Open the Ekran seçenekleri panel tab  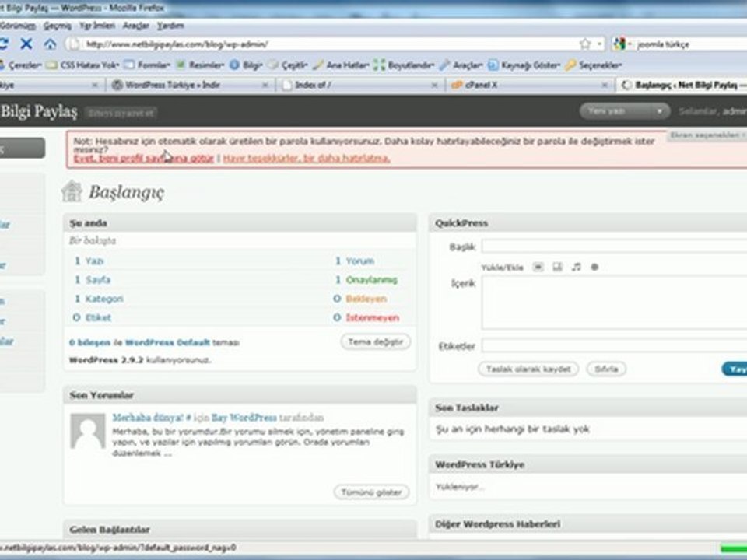707,135
